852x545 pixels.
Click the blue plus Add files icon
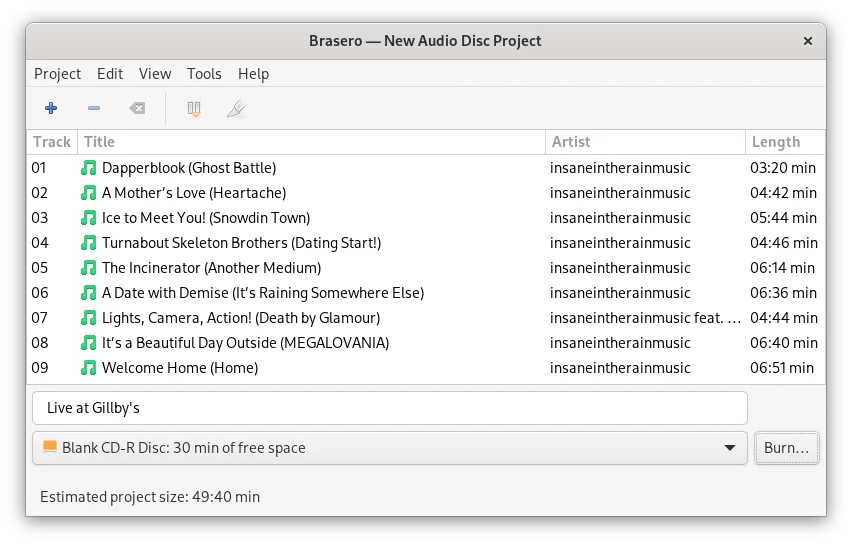(x=51, y=108)
